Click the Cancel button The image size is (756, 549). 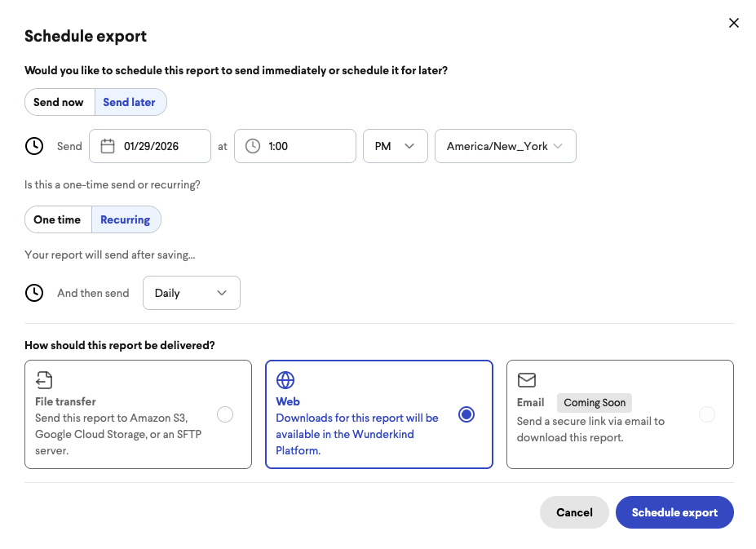click(x=574, y=512)
